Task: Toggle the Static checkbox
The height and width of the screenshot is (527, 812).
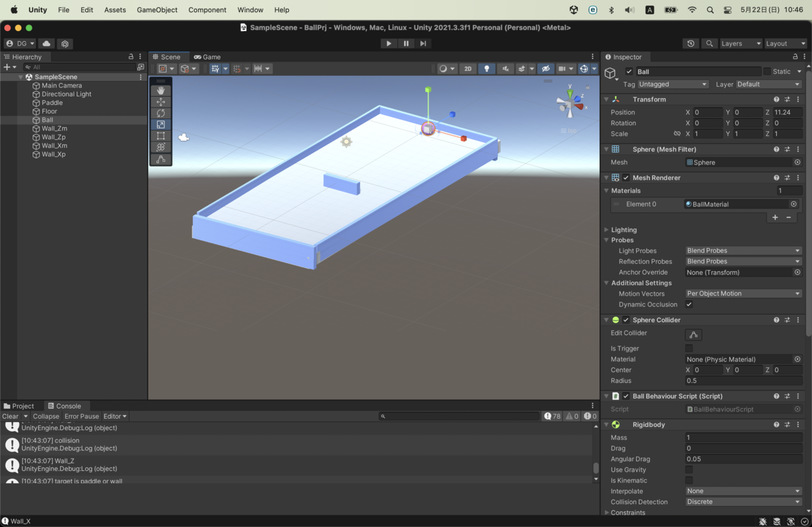Action: (x=767, y=72)
